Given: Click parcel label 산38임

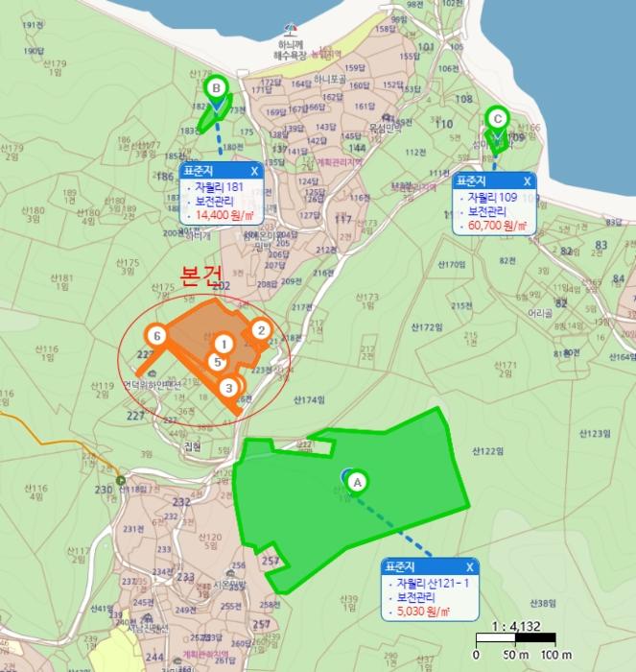Looking at the screenshot, I should point(543,604).
